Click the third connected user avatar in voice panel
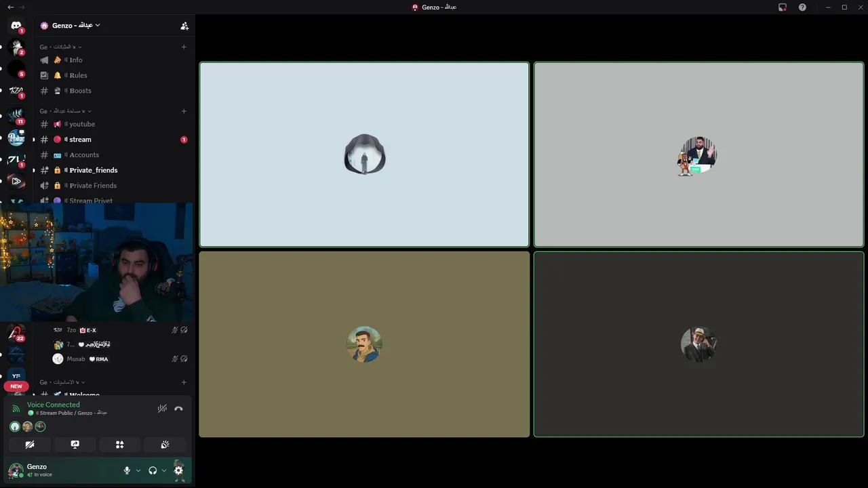This screenshot has height=488, width=868. pos(40,426)
